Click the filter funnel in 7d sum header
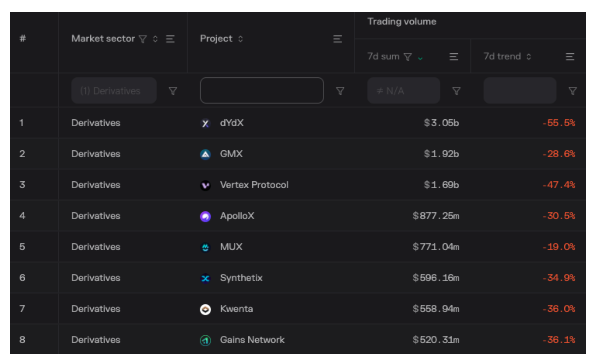600x364 pixels. coord(408,57)
